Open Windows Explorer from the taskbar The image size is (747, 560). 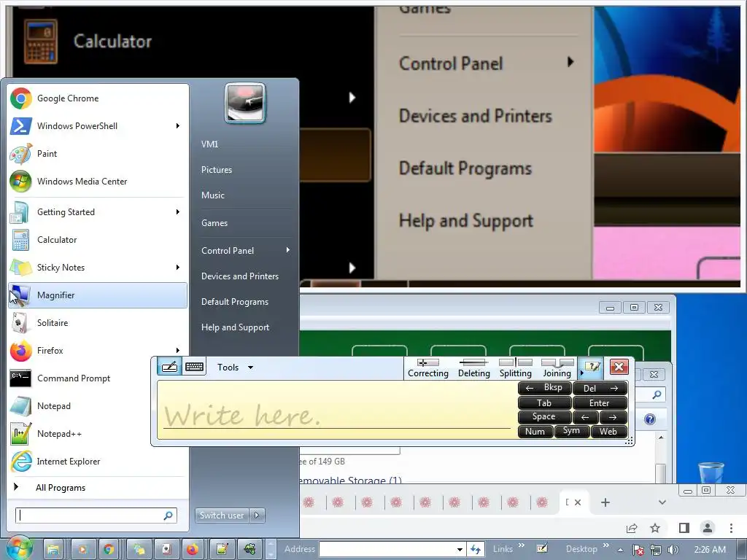point(53,550)
